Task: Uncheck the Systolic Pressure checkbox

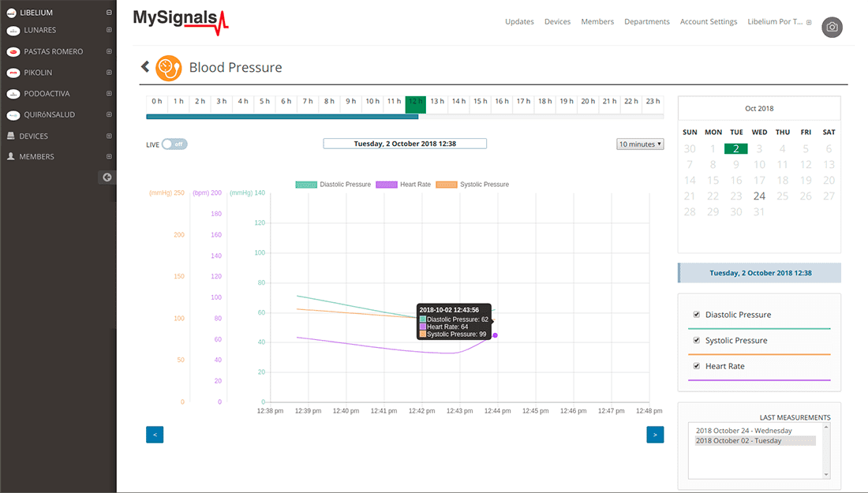Action: 697,340
